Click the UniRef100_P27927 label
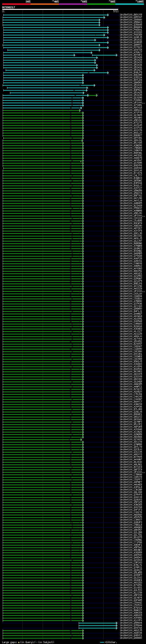 pos(131,48)
